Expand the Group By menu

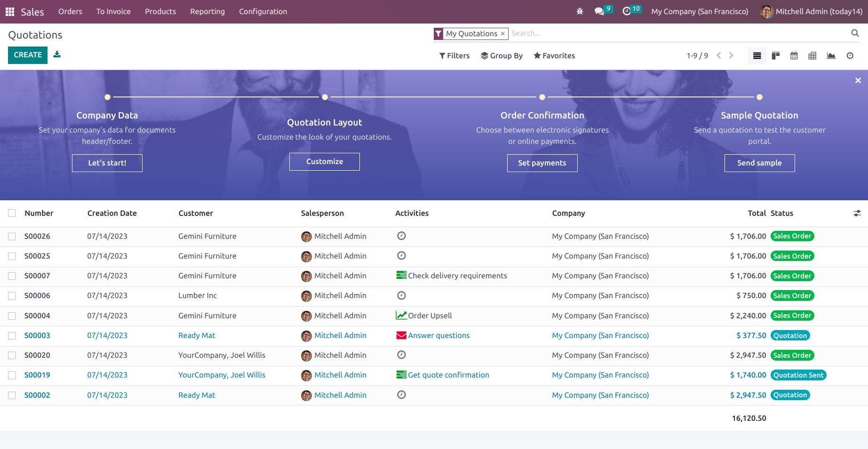pos(502,55)
